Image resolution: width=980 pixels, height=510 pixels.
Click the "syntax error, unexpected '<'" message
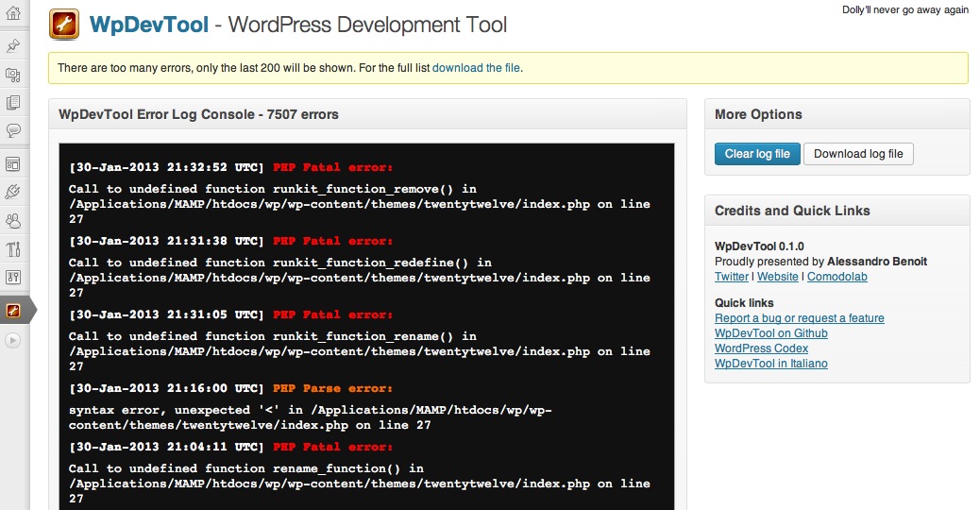[311, 417]
